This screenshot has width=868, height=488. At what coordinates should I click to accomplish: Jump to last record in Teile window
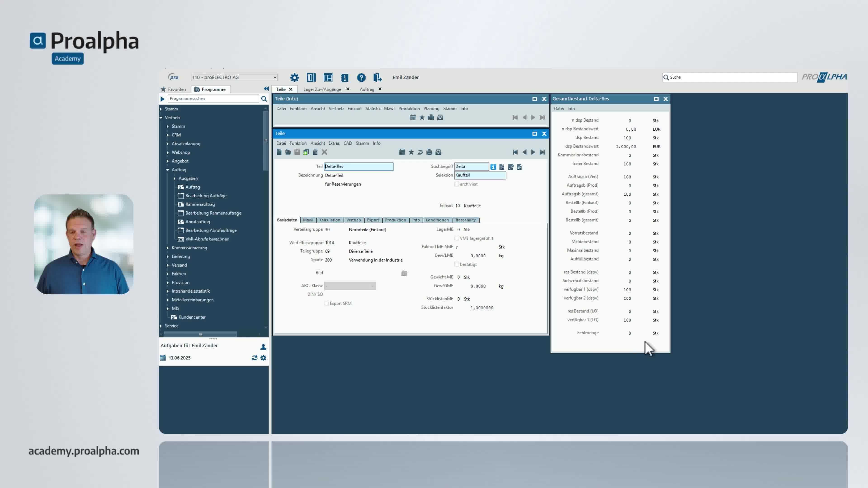pos(542,152)
